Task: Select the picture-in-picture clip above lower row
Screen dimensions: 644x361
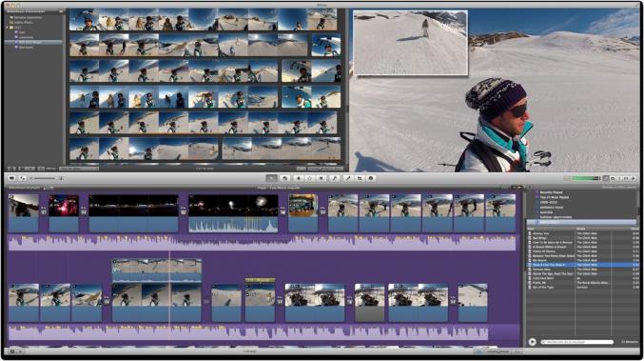Action: pos(157,271)
